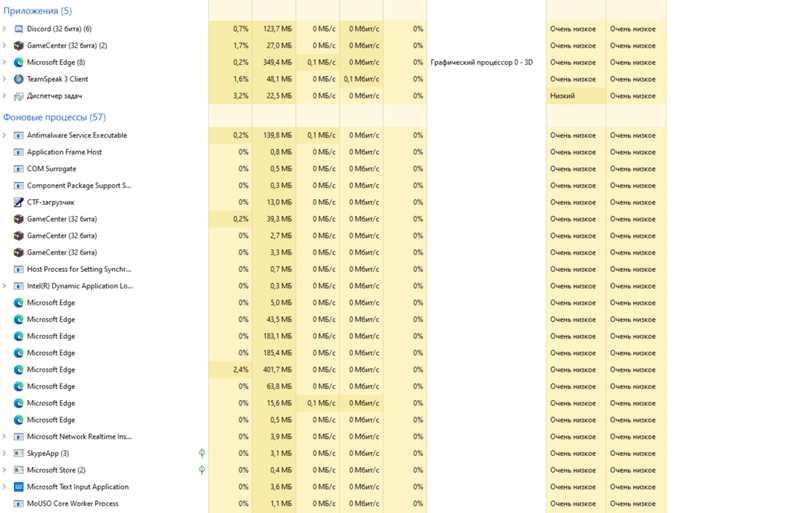The image size is (800, 513).
Task: Click the COM Surrogate process icon
Action: click(18, 169)
